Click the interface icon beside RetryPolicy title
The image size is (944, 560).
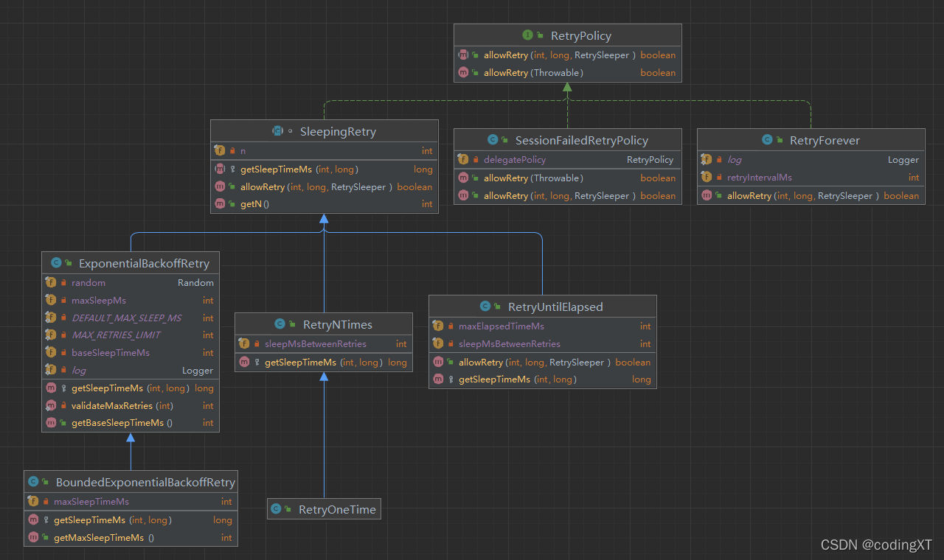pos(528,35)
